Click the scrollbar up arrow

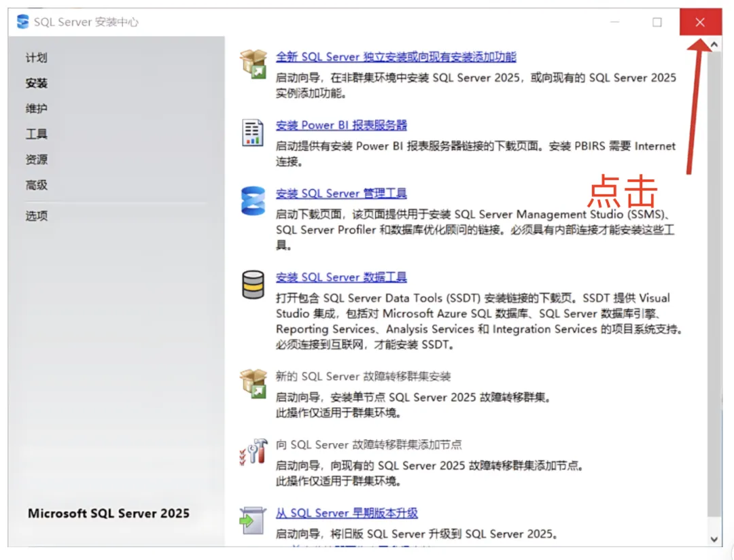click(714, 44)
